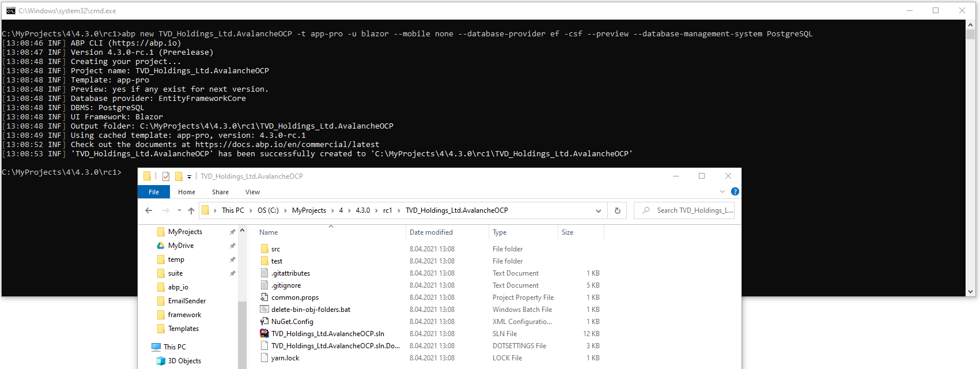Click MyProjects in the address breadcrumb
The image size is (980, 369).
309,210
